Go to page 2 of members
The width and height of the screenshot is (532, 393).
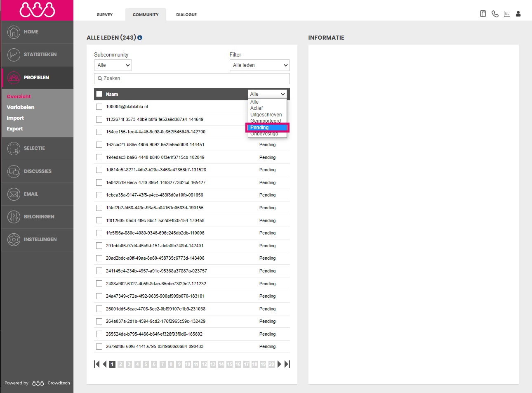120,364
